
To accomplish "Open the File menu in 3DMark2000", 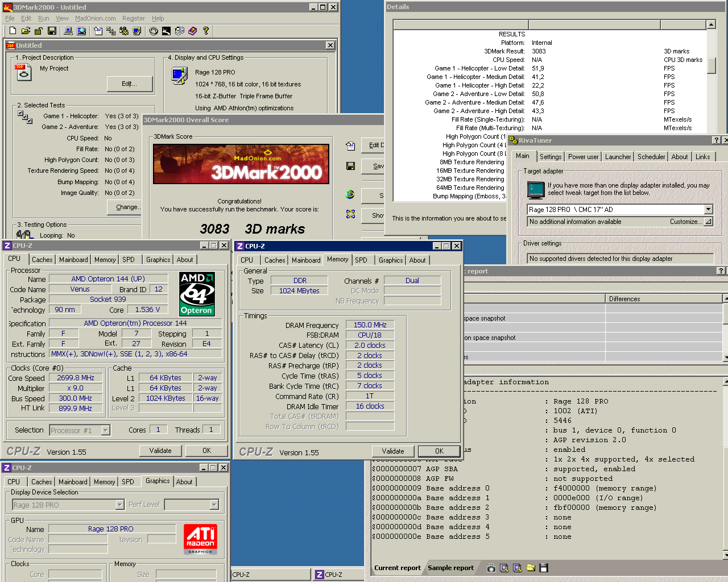I will (x=10, y=18).
